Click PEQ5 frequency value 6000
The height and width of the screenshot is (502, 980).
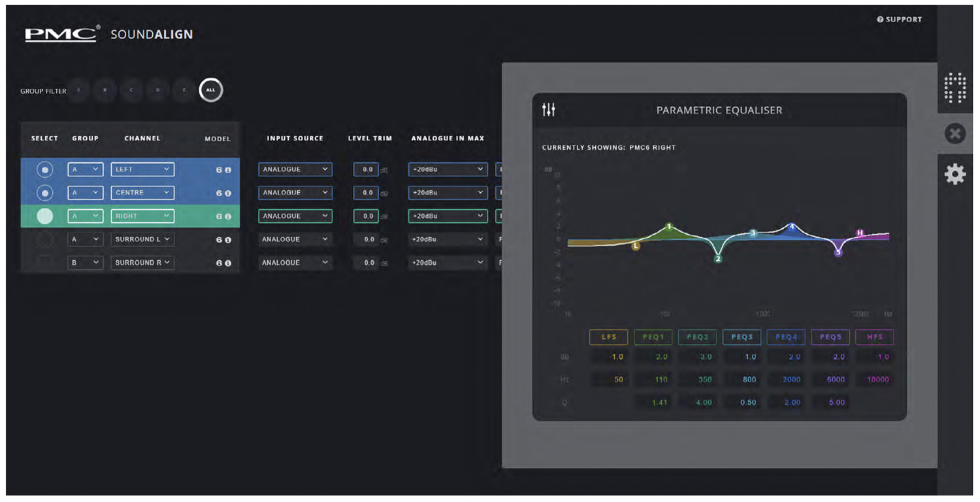pos(831,379)
